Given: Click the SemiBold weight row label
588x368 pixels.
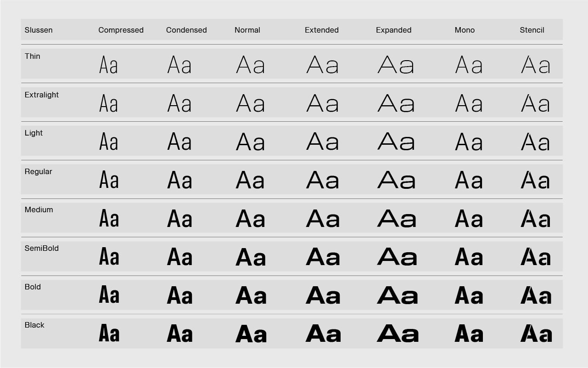Looking at the screenshot, I should [x=42, y=249].
